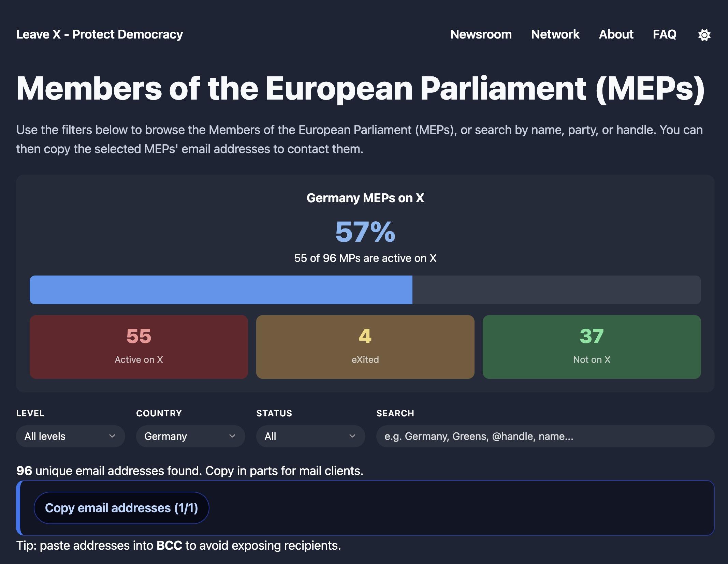Go to the Network page
Viewport: 728px width, 564px height.
coord(555,34)
